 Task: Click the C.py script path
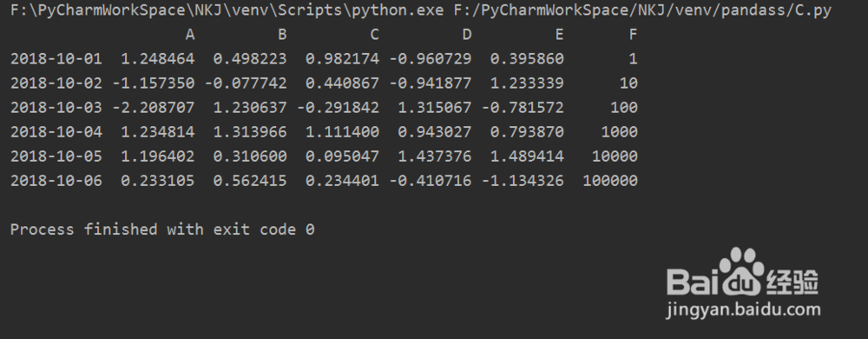coord(642,10)
